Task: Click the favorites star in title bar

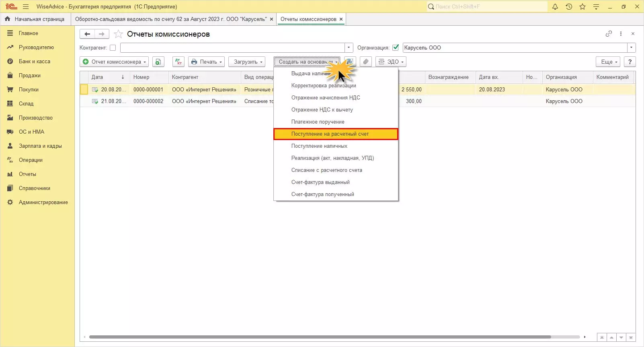Action: click(x=582, y=6)
